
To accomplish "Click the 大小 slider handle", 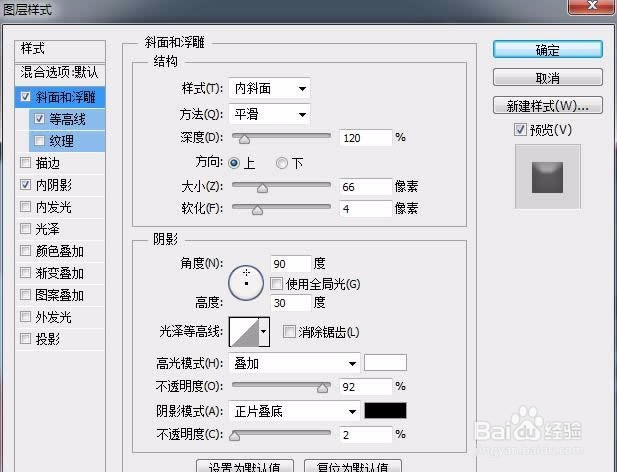I will click(262, 188).
